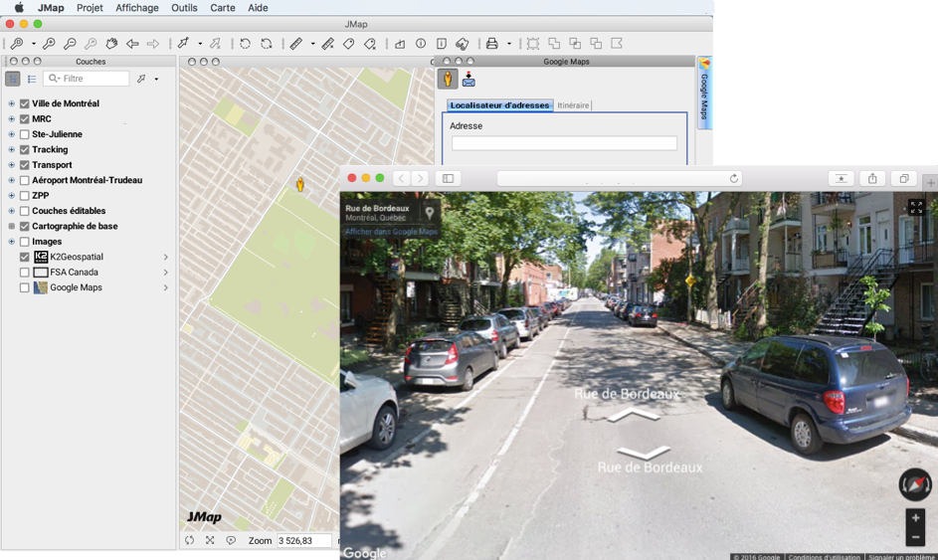Reload the page in Safari window
This screenshot has width=938, height=560.
click(733, 178)
